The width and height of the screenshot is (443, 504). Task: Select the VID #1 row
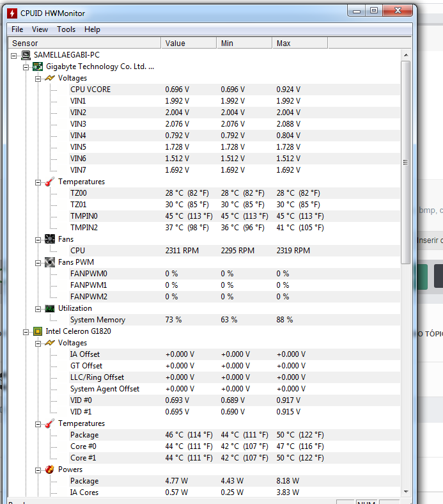[235, 412]
